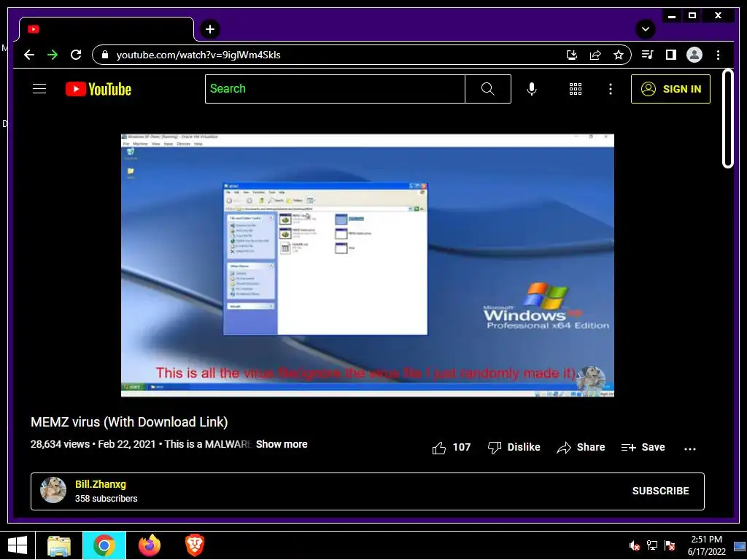The height and width of the screenshot is (560, 747).
Task: Go to YouTube home via logo
Action: click(x=98, y=89)
